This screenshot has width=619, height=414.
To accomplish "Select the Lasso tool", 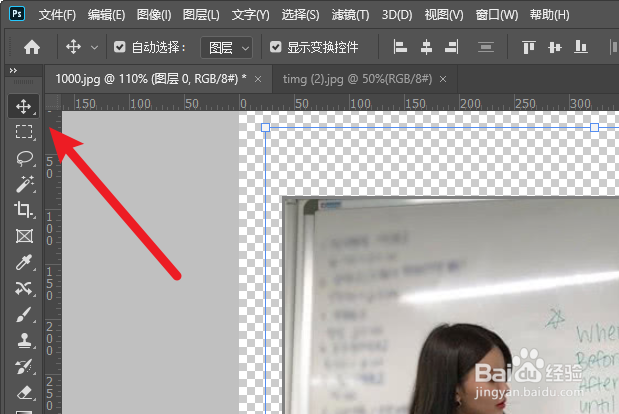I will click(x=24, y=158).
